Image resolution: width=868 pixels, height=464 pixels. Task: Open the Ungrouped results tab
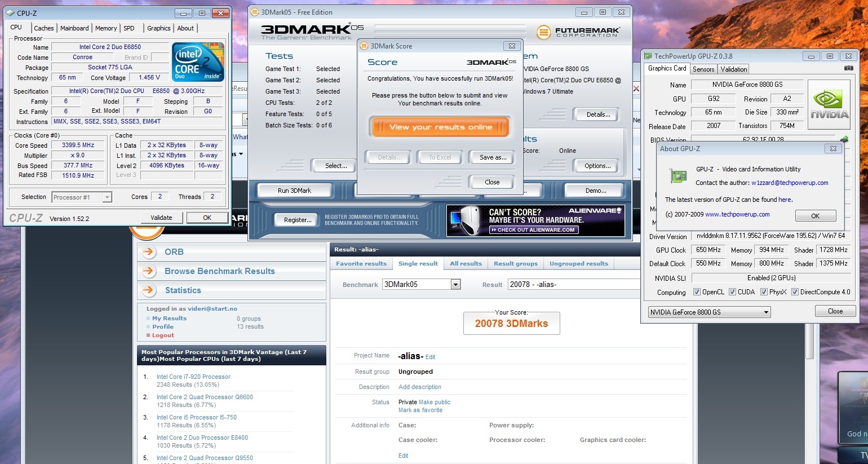(579, 264)
